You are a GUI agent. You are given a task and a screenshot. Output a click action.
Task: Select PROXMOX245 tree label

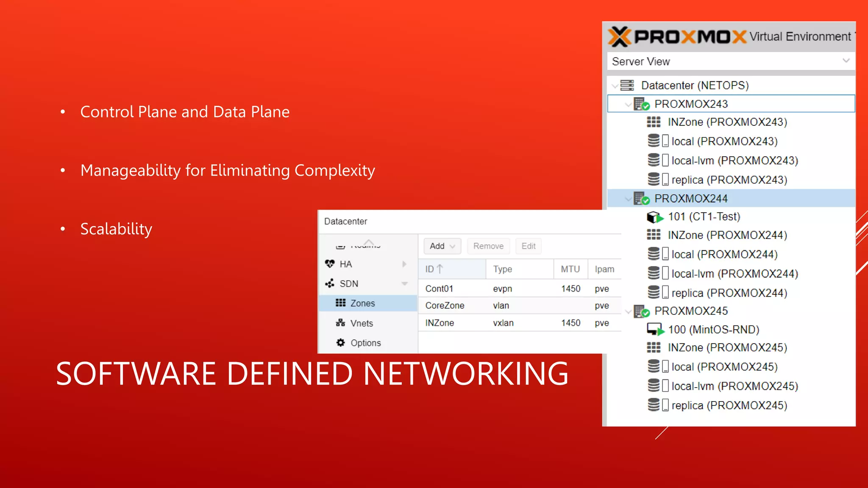tap(691, 311)
